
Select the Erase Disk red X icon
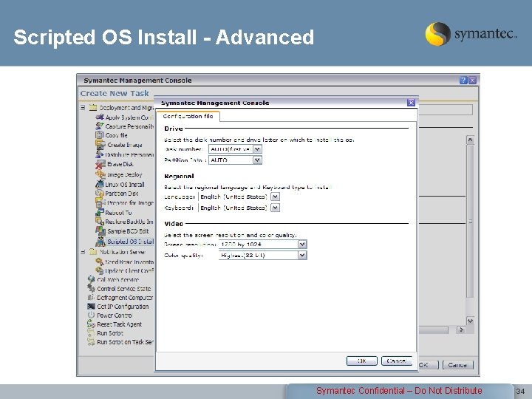[x=100, y=165]
